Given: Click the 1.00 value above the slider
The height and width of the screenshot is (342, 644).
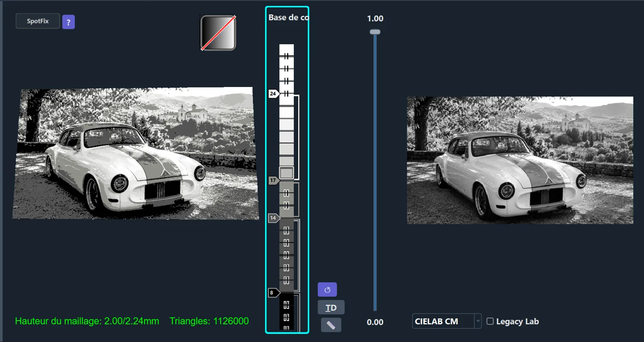Looking at the screenshot, I should [375, 19].
